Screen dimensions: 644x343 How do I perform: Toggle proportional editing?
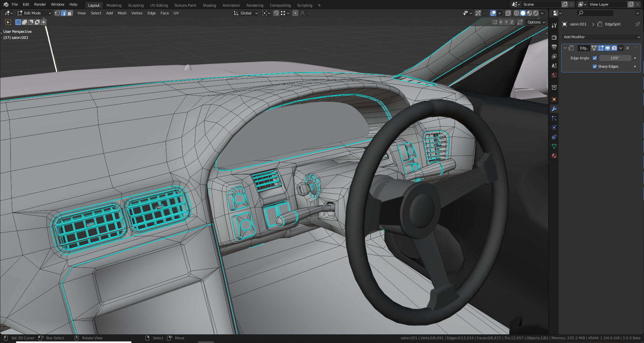[295, 13]
